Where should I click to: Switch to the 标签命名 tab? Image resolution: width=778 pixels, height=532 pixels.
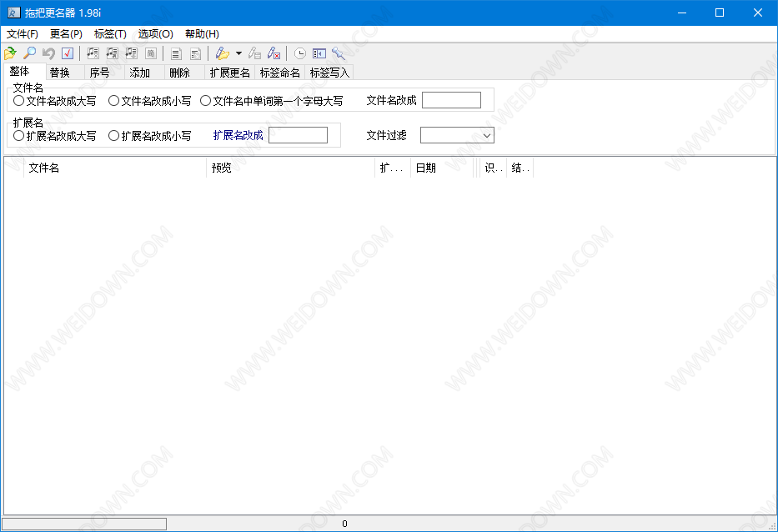(280, 73)
